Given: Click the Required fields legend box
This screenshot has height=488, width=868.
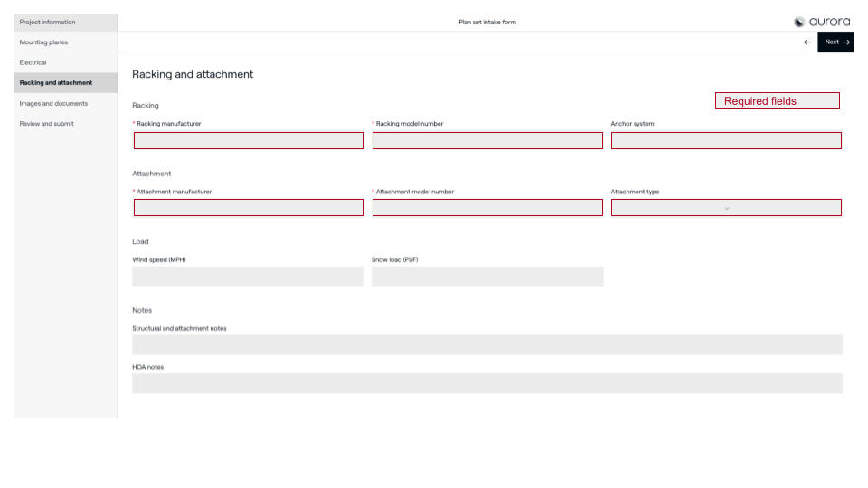Looking at the screenshot, I should point(778,101).
